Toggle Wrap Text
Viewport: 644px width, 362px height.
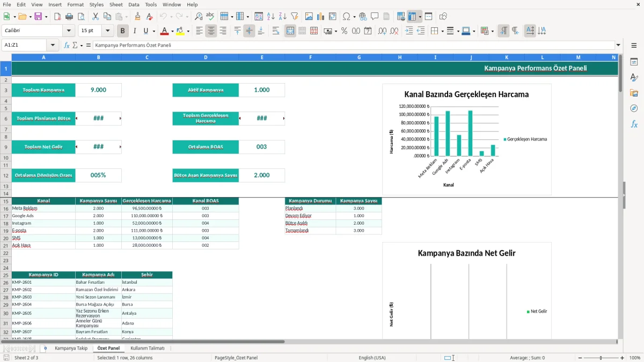point(276,31)
